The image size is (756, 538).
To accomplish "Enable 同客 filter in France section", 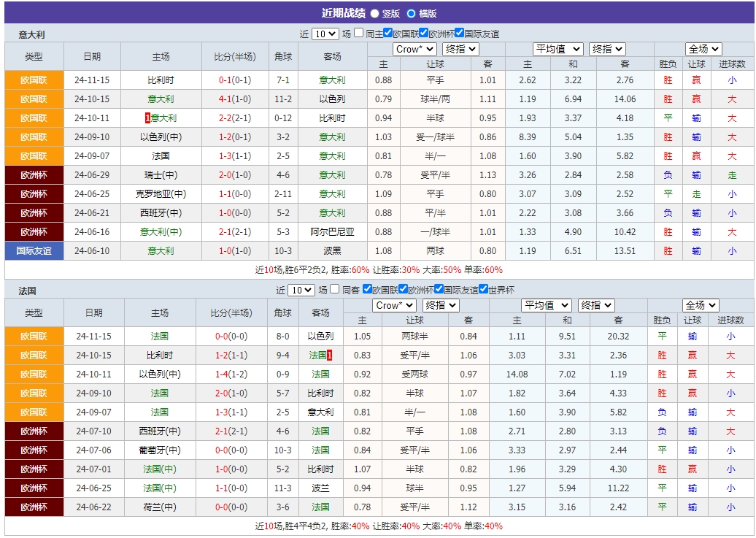I will click(333, 290).
